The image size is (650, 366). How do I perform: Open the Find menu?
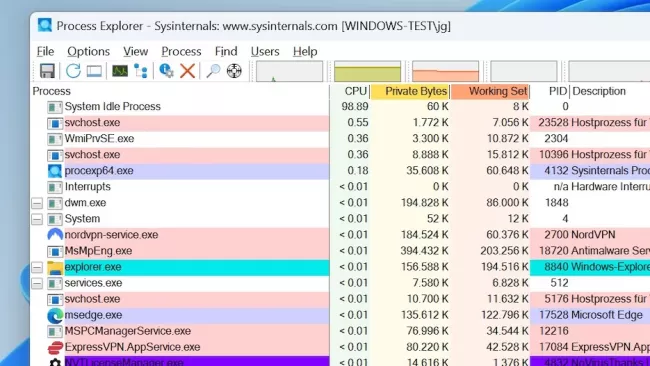coord(226,51)
